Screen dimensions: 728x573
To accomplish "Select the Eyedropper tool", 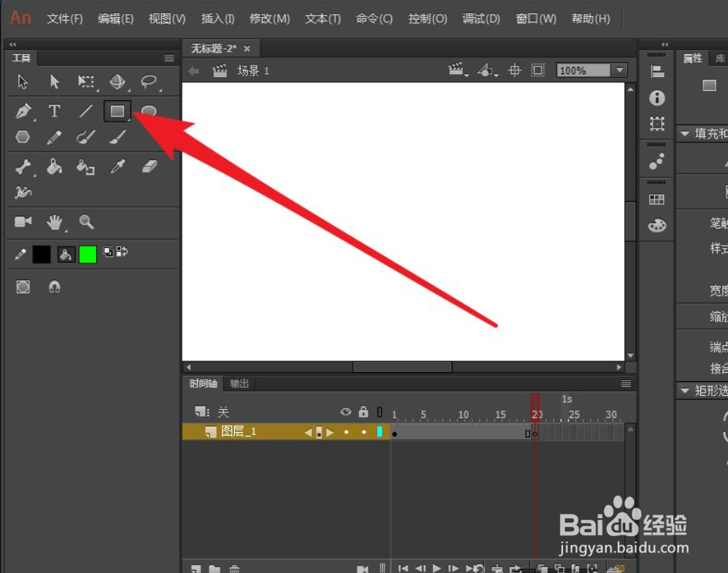I will (x=117, y=166).
